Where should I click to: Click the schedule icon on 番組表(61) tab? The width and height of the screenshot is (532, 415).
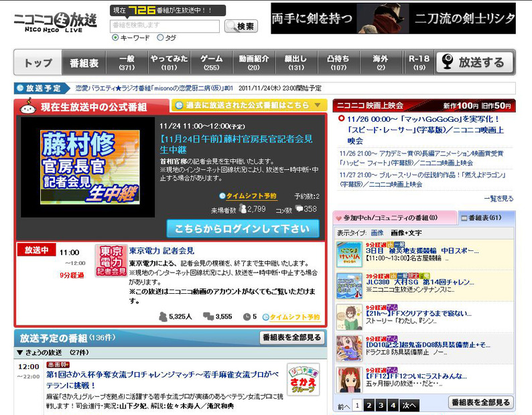click(x=464, y=218)
